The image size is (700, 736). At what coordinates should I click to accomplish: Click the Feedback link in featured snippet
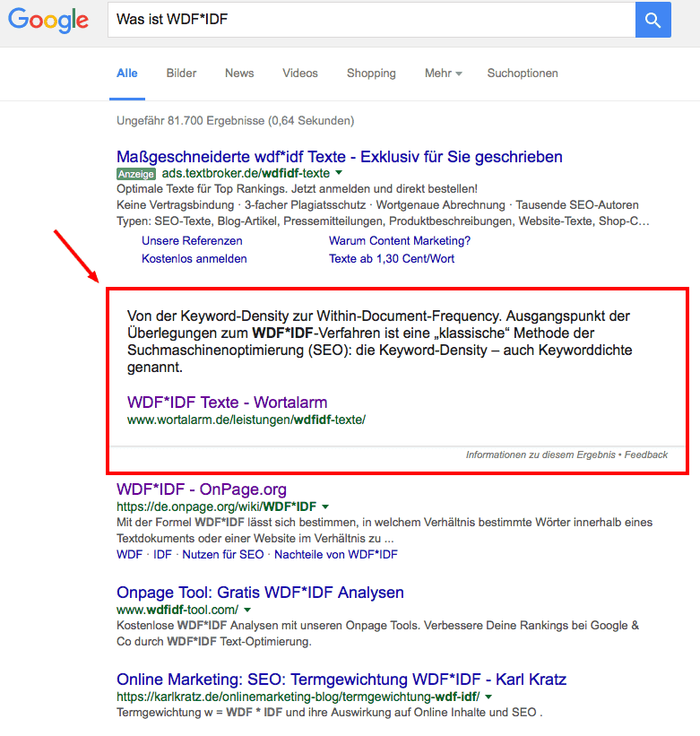(x=645, y=455)
